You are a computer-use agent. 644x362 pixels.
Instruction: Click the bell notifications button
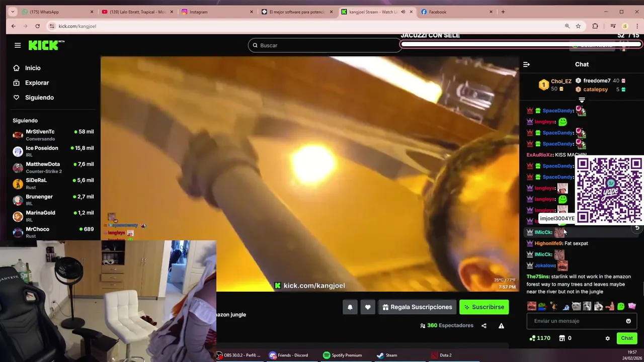click(x=350, y=307)
